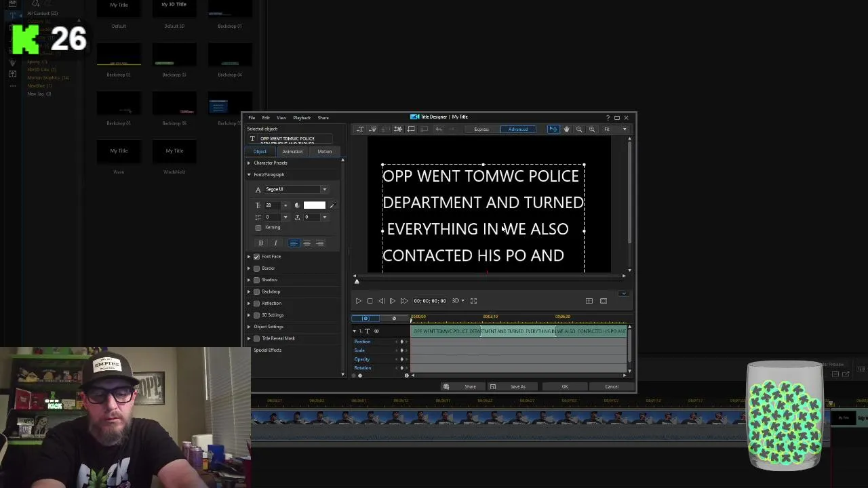Open the Edit menu
Screen dimensions: 868x488
click(266, 118)
